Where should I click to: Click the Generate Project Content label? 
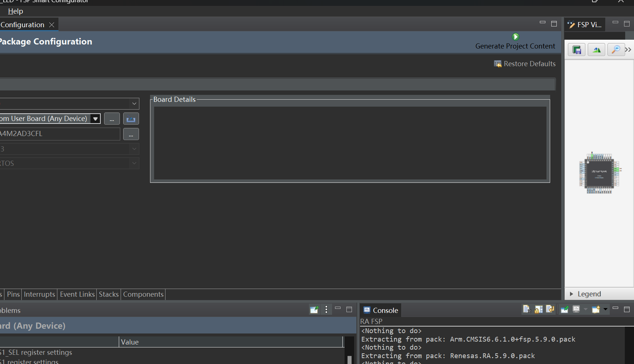pyautogui.click(x=515, y=46)
